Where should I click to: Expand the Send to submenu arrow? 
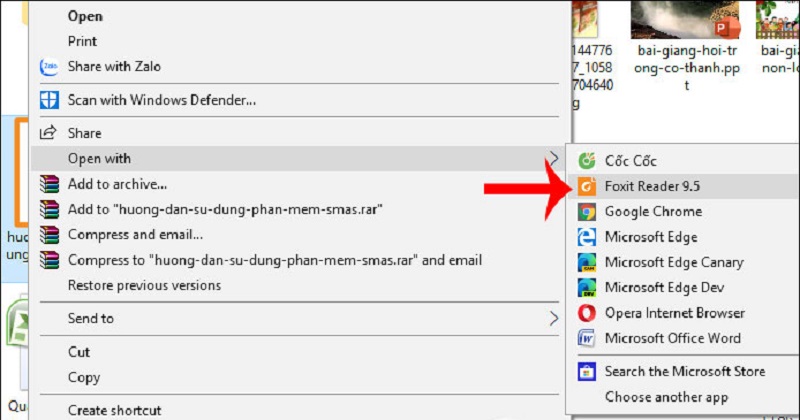coord(554,319)
